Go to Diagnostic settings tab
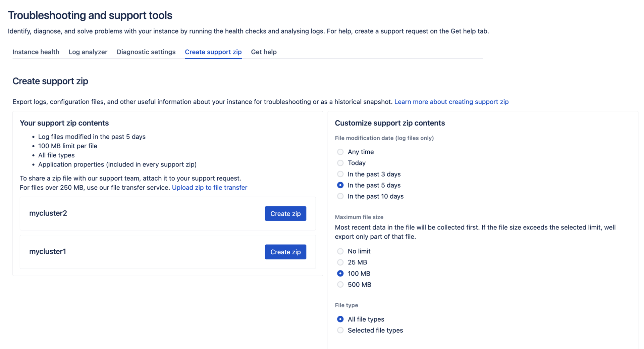 146,52
